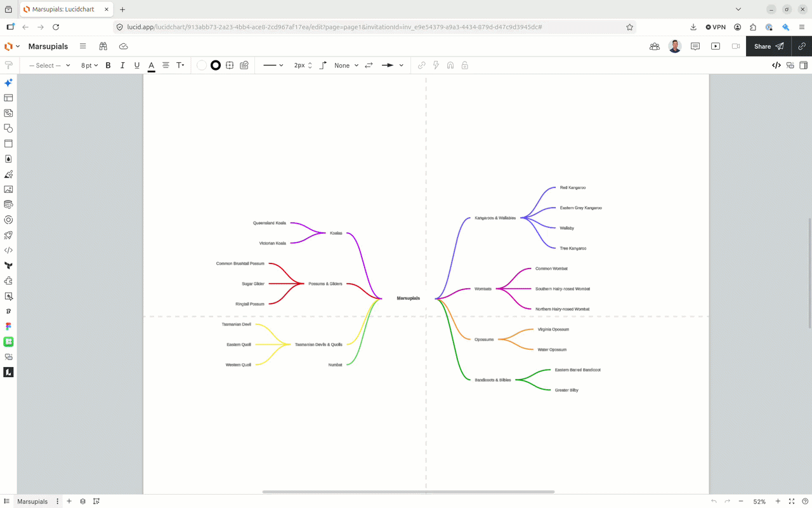Toggle the page outline list icon

(7, 502)
